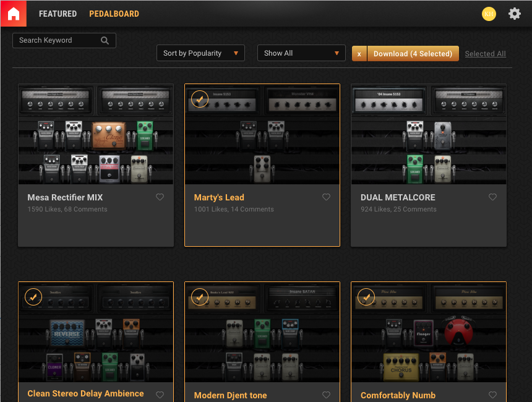Uncheck Clean Stereo Delay Ambience selection
The height and width of the screenshot is (402, 532).
click(x=33, y=297)
